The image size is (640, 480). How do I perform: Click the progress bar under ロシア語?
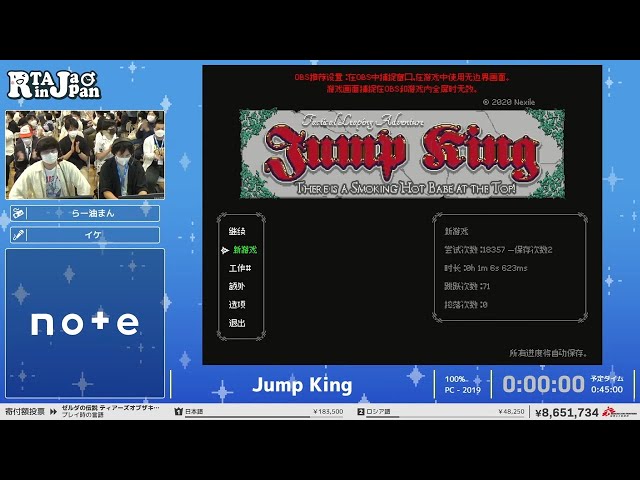(x=445, y=417)
